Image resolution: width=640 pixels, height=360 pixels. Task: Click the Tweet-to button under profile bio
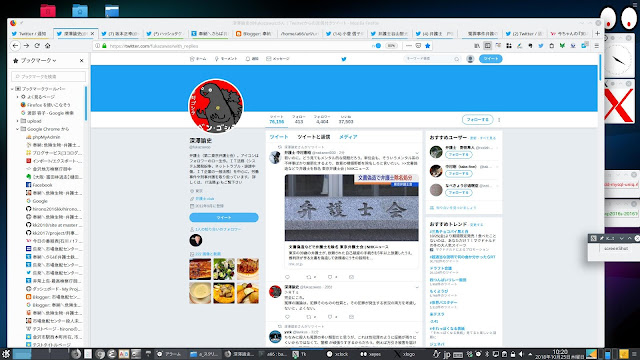(224, 218)
